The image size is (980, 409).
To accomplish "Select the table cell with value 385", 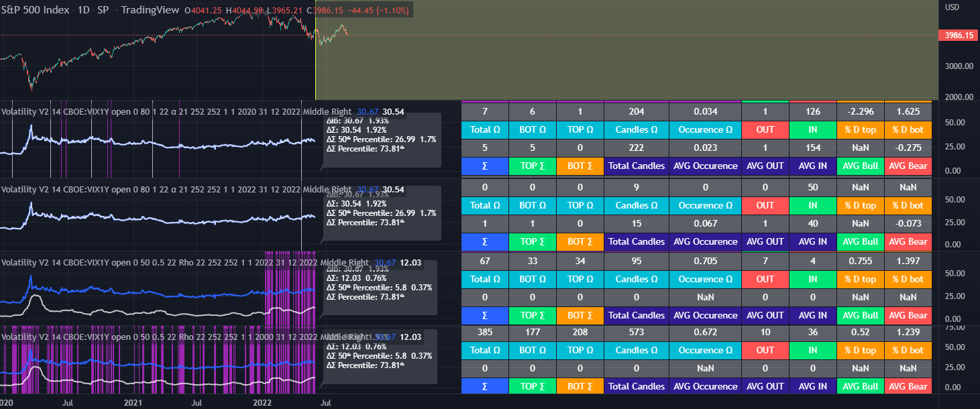I will (485, 332).
